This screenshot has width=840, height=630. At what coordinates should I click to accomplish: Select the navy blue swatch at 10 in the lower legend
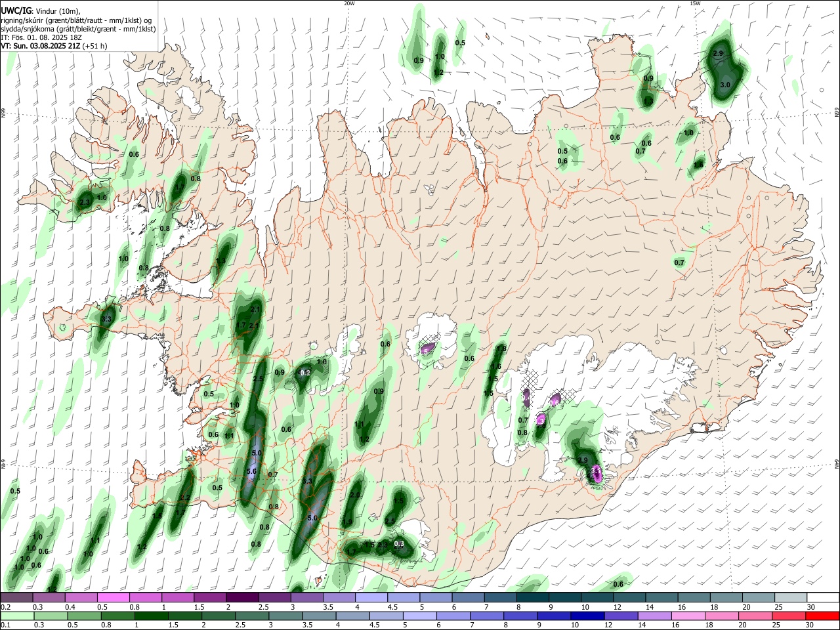[x=586, y=616]
